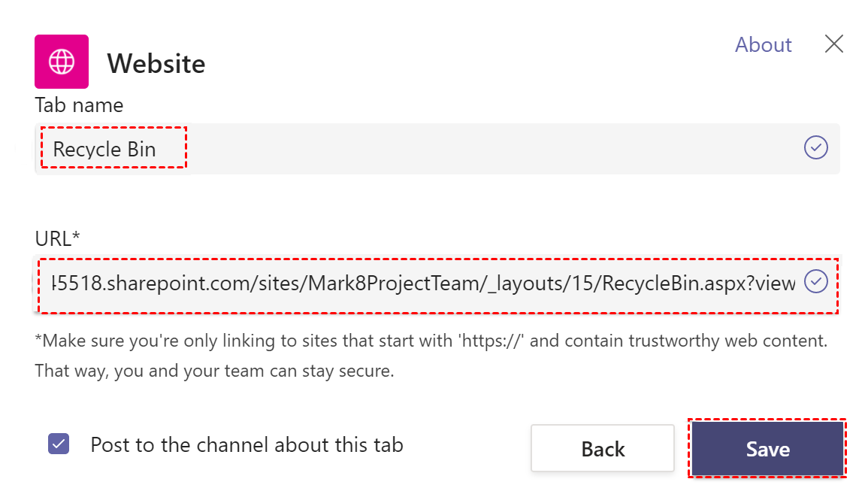Image resolution: width=868 pixels, height=485 pixels.
Task: Click the "you and your team can stay secure" line
Action: [x=214, y=371]
